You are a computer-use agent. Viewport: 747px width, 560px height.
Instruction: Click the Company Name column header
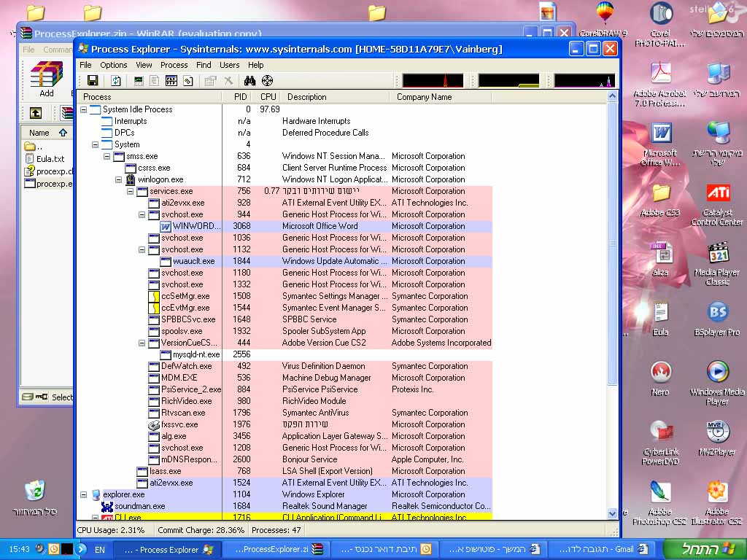pos(424,97)
